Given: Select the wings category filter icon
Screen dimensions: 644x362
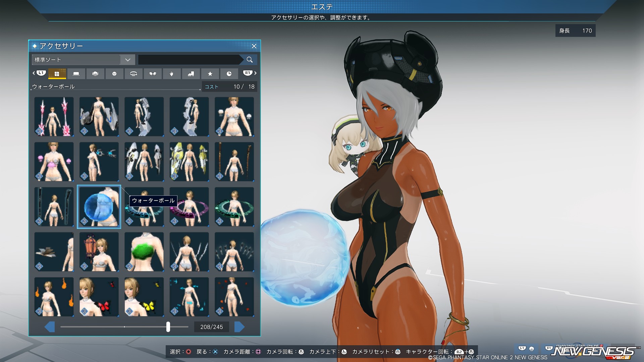Looking at the screenshot, I should [153, 74].
